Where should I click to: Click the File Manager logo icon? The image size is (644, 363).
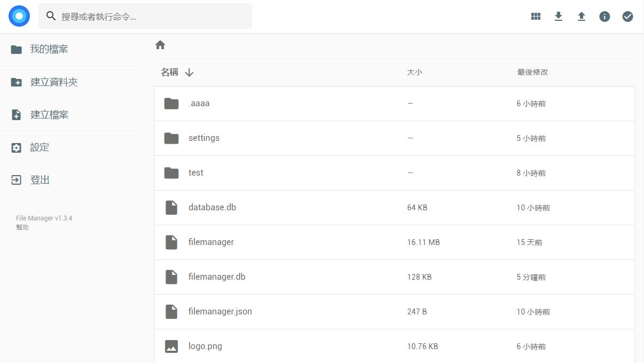(x=19, y=16)
